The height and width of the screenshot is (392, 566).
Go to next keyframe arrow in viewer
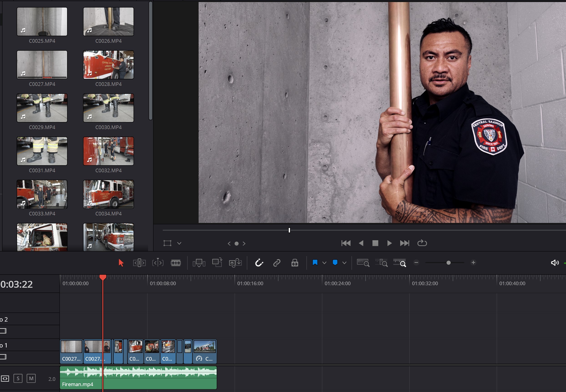(244, 243)
